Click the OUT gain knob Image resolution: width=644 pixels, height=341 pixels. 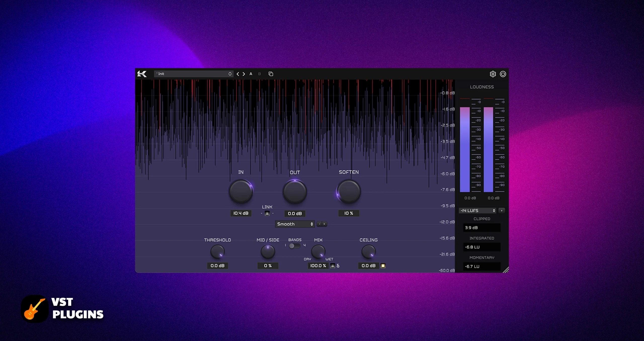click(x=295, y=191)
